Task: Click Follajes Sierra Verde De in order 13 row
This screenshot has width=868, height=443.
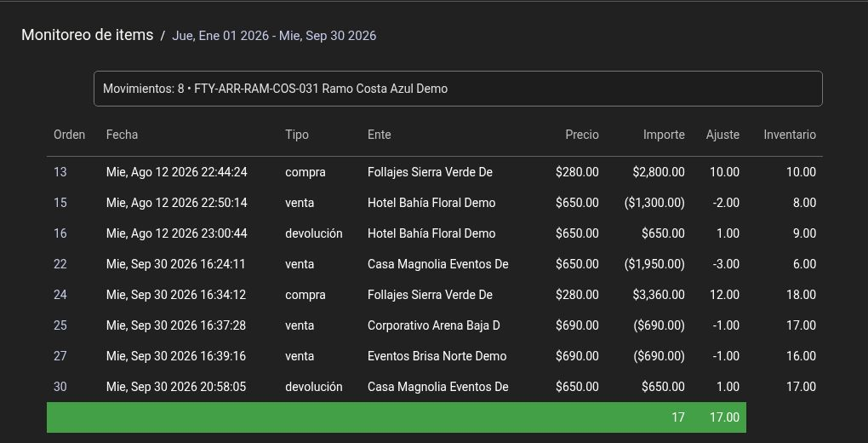Action: 430,172
